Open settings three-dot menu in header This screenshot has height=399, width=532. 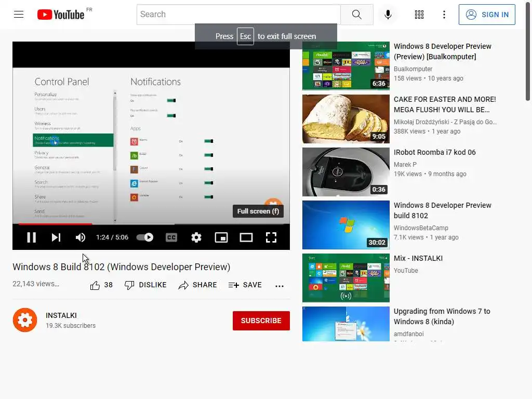click(x=444, y=15)
